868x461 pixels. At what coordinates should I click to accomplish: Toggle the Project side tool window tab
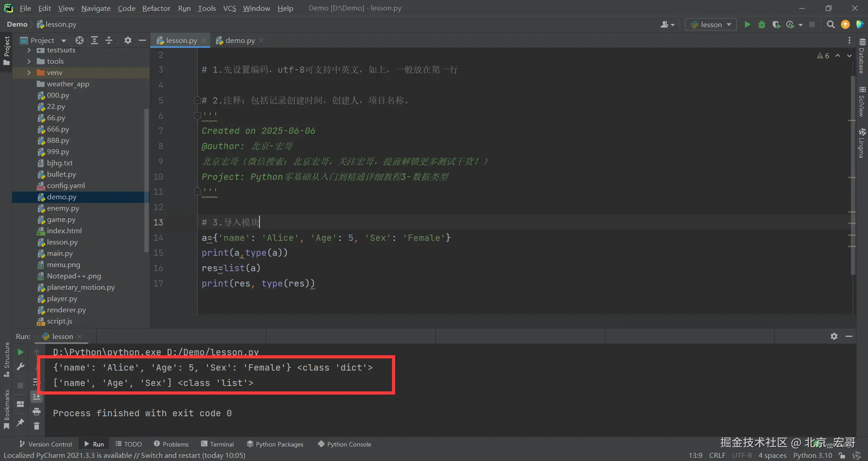point(6,51)
